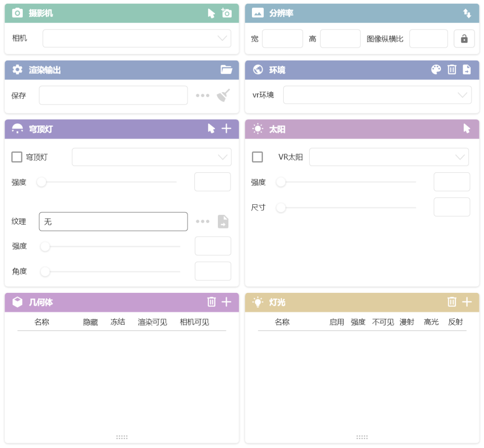Delete environment with trash icon

tap(452, 70)
